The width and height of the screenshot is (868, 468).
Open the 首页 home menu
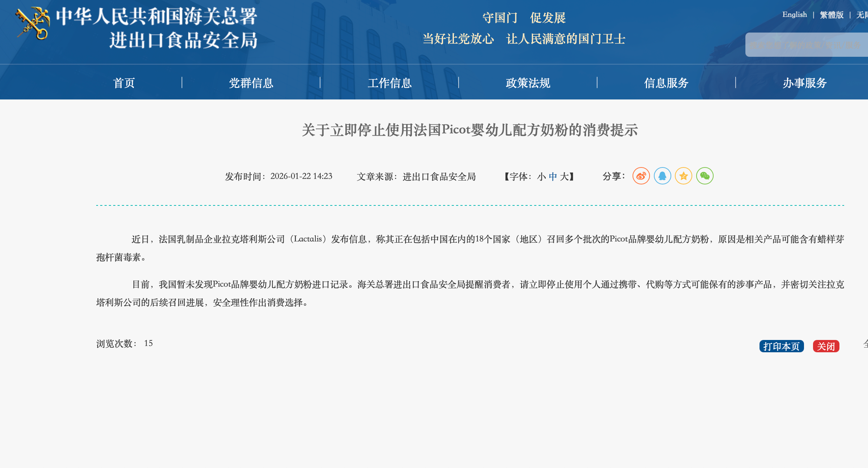[x=125, y=83]
